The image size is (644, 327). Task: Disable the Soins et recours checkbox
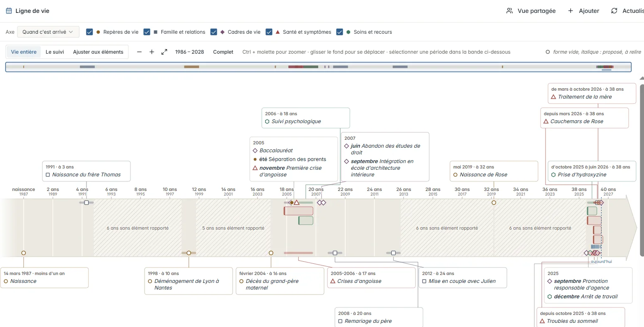[339, 32]
